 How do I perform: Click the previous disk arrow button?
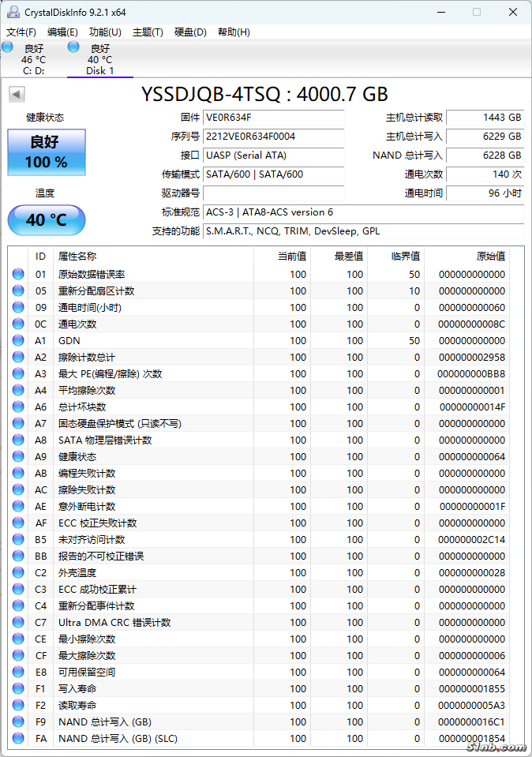16,95
